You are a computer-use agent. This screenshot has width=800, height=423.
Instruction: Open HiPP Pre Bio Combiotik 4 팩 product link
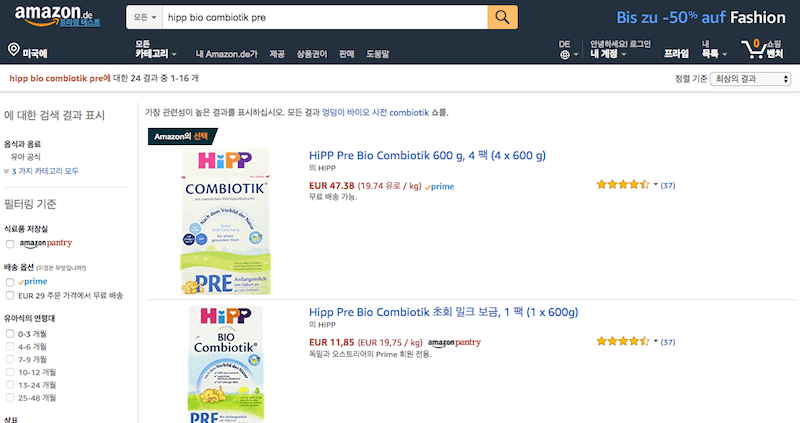427,156
